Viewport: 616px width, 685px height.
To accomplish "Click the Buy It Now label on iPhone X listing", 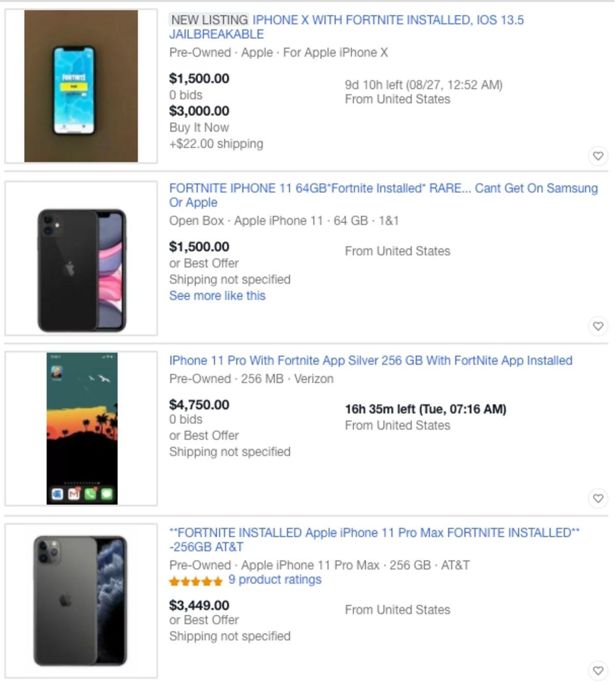I will (x=199, y=127).
